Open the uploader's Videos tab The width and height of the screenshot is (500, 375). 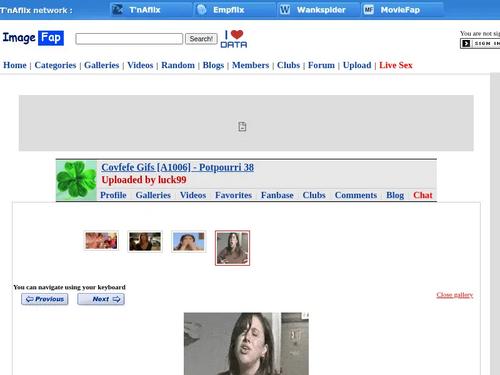(x=193, y=195)
